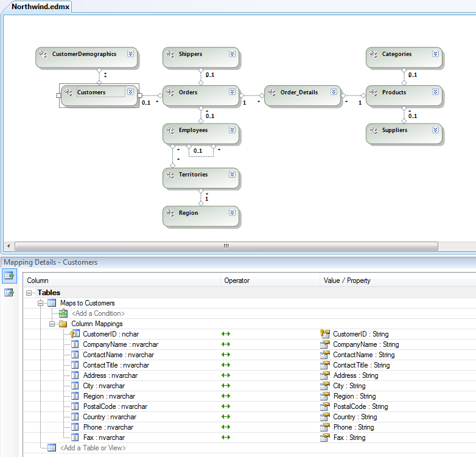Click the Orders entity icon

coord(170,92)
